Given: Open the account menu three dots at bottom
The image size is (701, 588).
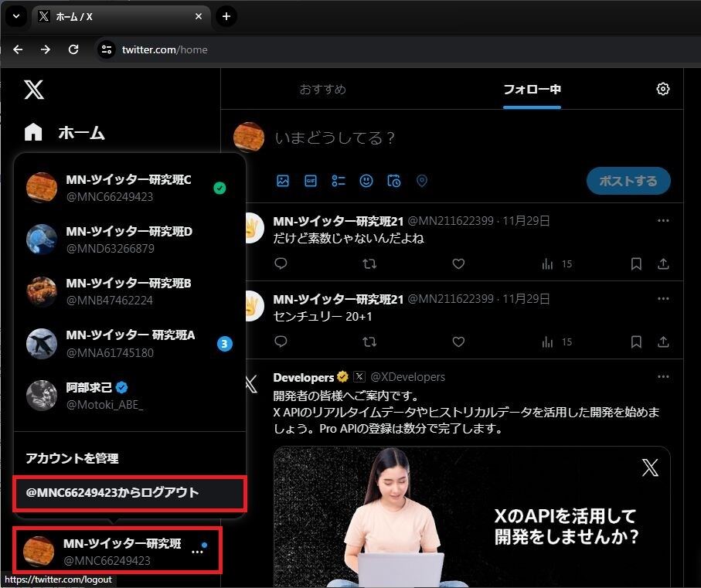Looking at the screenshot, I should (197, 552).
